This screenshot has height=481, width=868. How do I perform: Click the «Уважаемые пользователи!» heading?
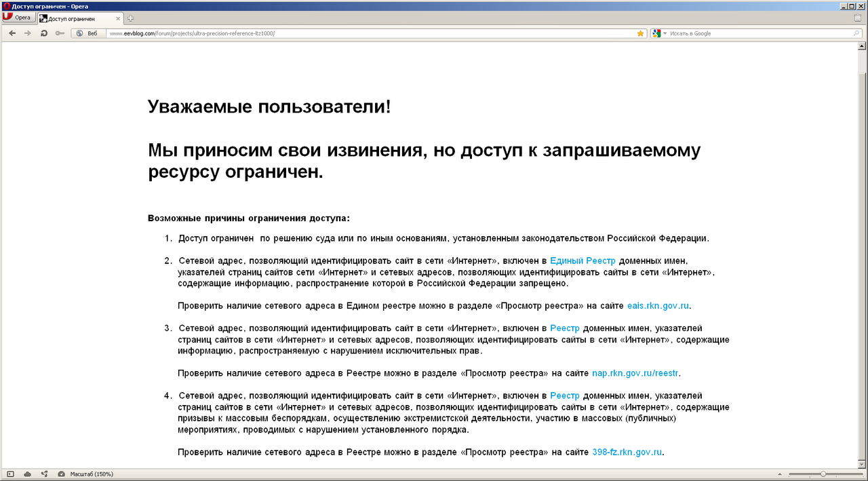(269, 107)
